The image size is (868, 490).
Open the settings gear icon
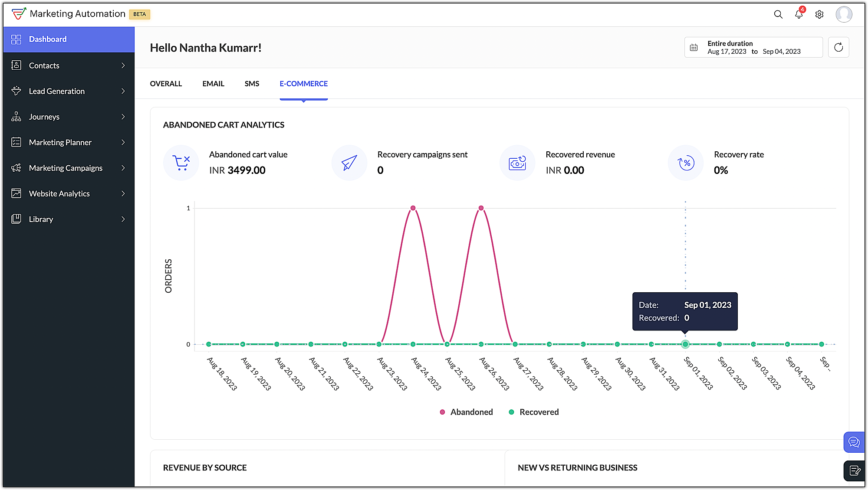[x=819, y=14]
